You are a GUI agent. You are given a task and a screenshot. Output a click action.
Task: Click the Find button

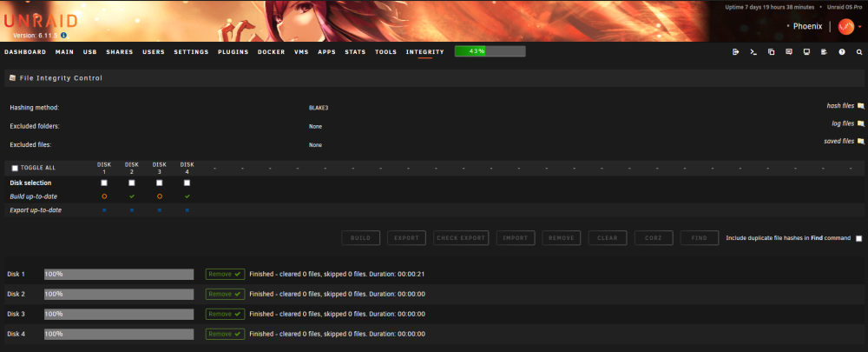point(699,238)
